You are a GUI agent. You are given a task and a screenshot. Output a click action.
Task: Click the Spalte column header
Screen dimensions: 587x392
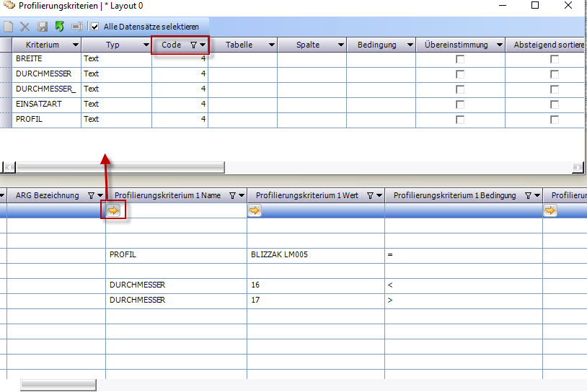point(308,45)
